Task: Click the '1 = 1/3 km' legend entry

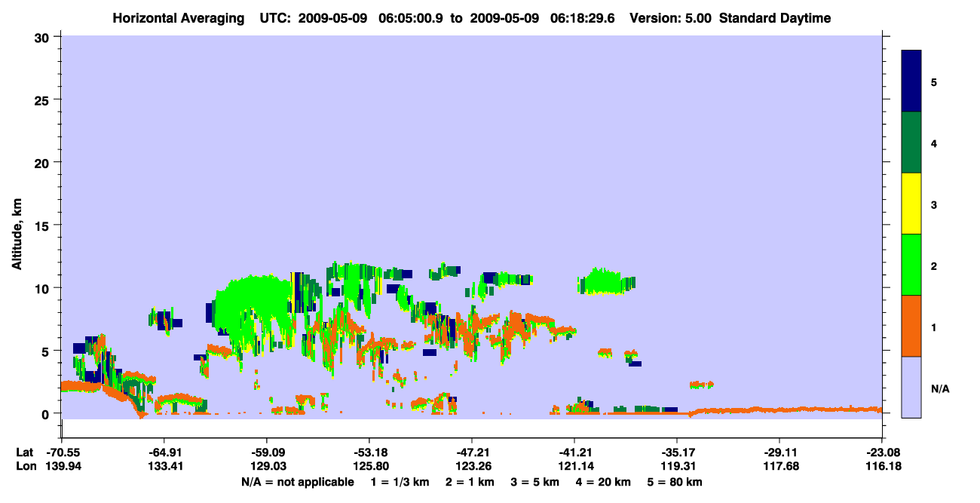Action: point(401,482)
